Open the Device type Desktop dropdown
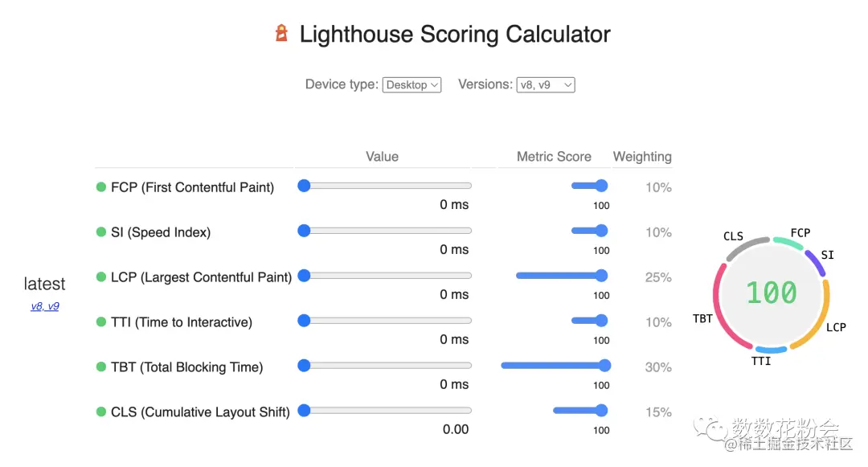Screen dimensions: 868x467 [x=411, y=84]
